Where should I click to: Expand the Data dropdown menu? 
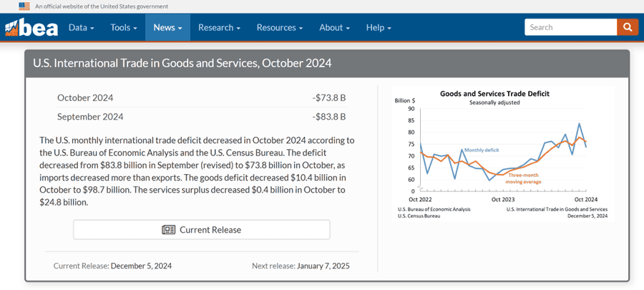point(81,27)
